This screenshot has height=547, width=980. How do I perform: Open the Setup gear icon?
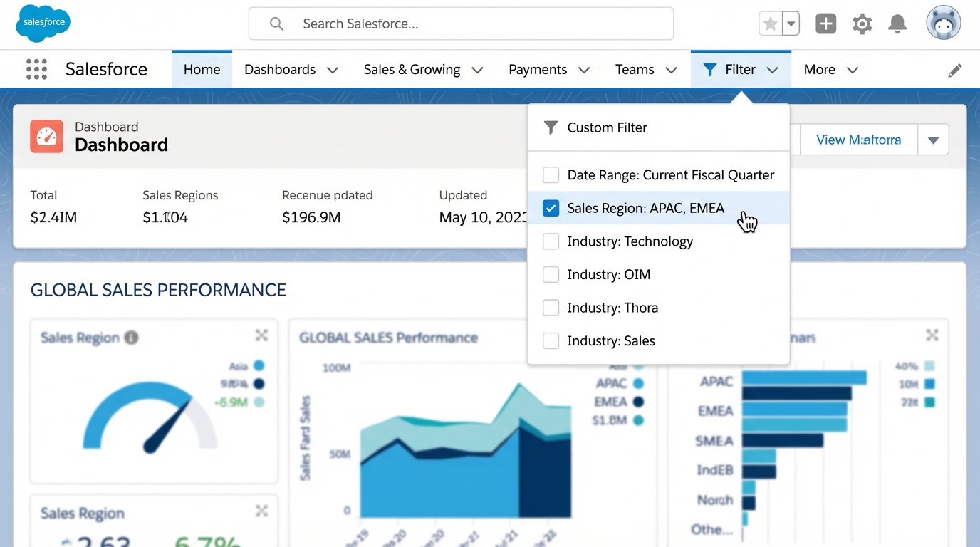(x=862, y=24)
